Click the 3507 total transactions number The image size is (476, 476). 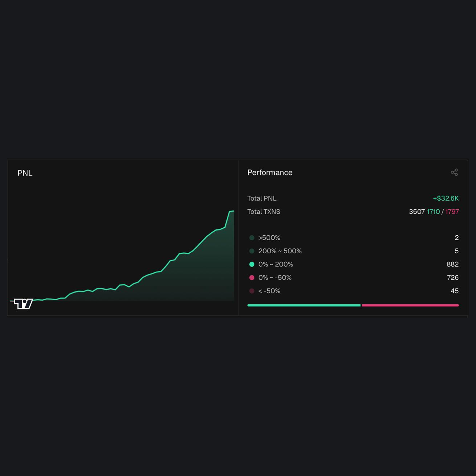417,212
